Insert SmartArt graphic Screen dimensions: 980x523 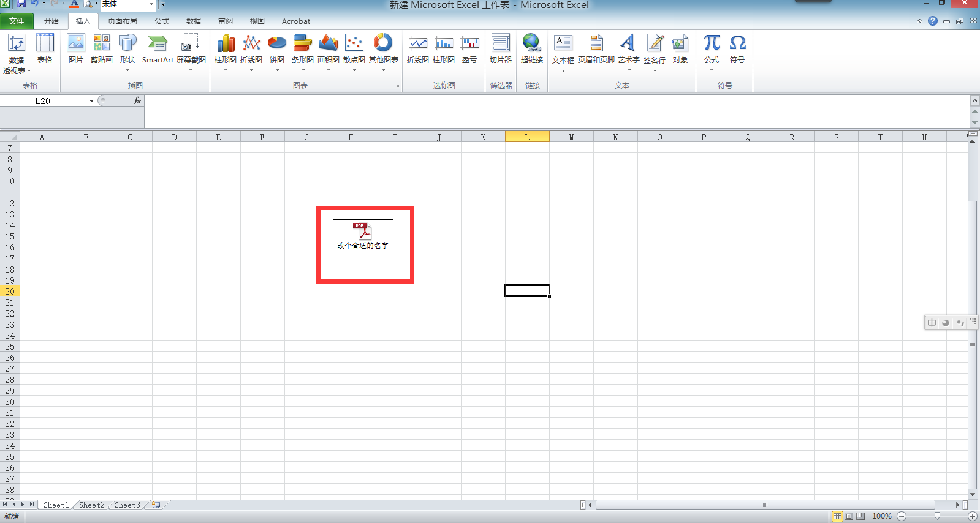158,49
